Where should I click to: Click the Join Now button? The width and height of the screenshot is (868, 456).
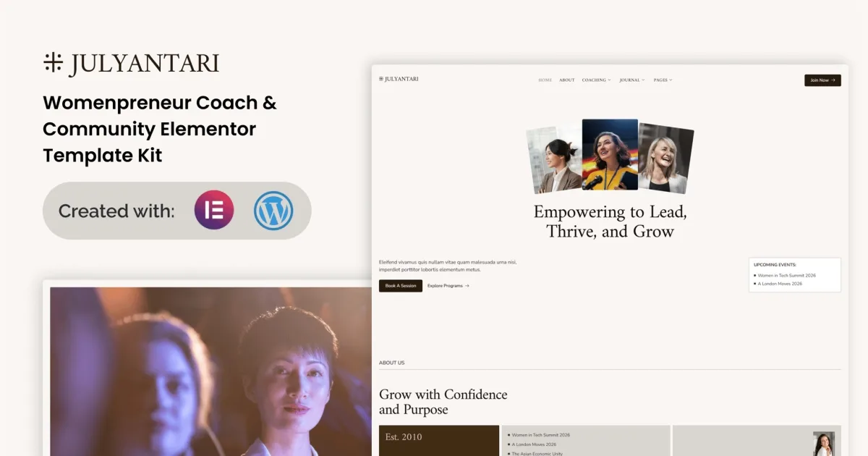coord(822,80)
